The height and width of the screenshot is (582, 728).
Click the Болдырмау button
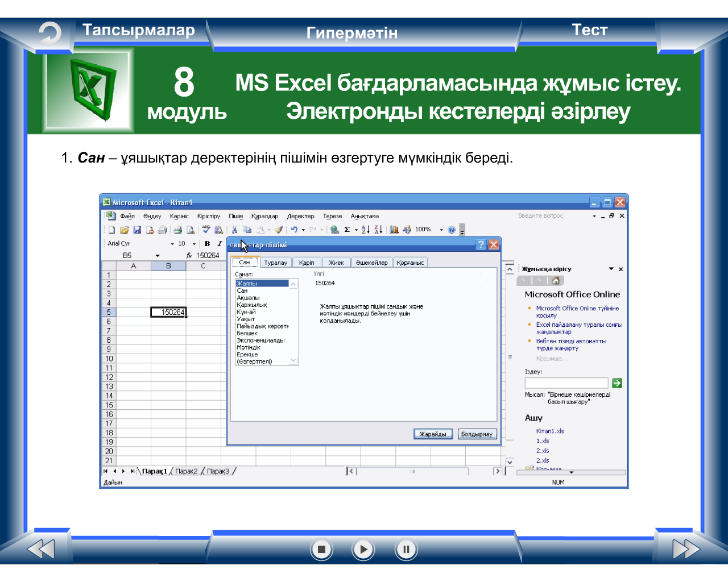pos(477,434)
